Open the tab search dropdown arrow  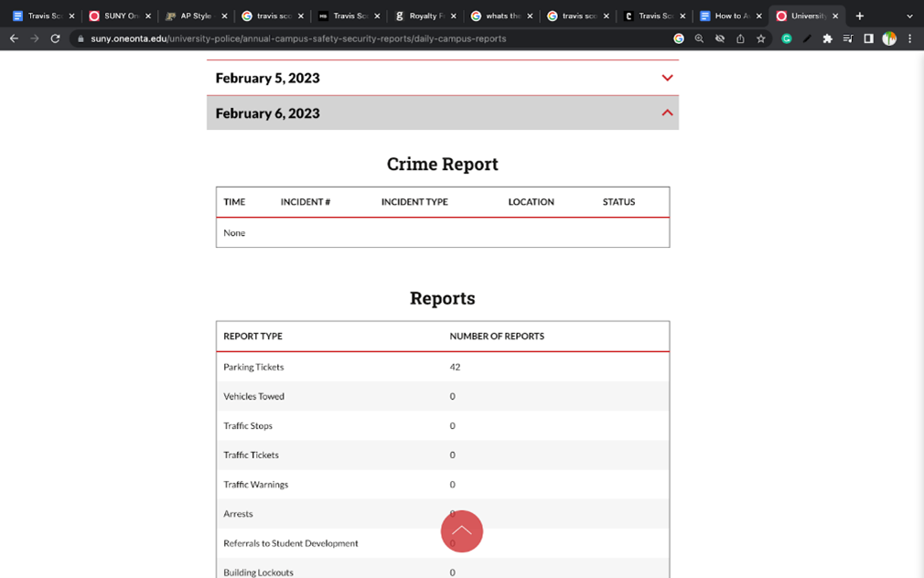pyautogui.click(x=910, y=16)
